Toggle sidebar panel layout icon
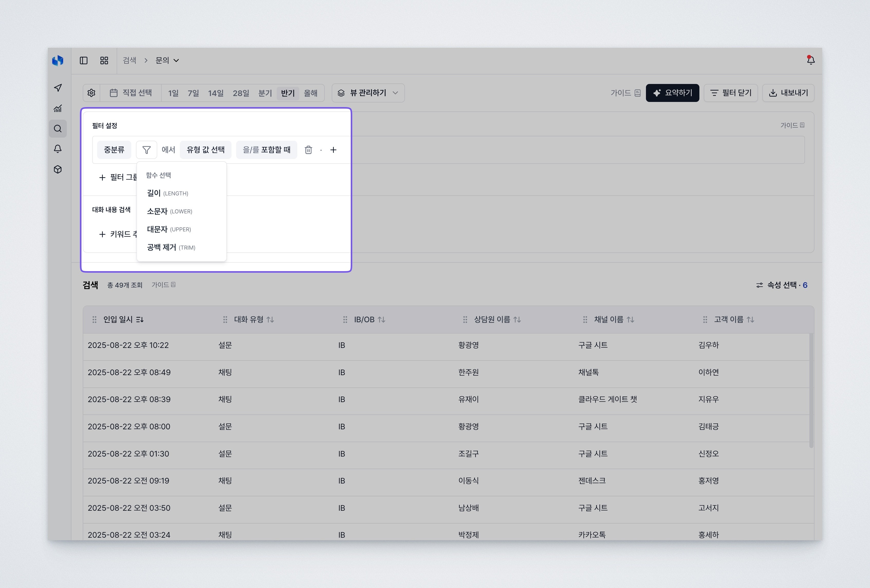 [x=84, y=60]
